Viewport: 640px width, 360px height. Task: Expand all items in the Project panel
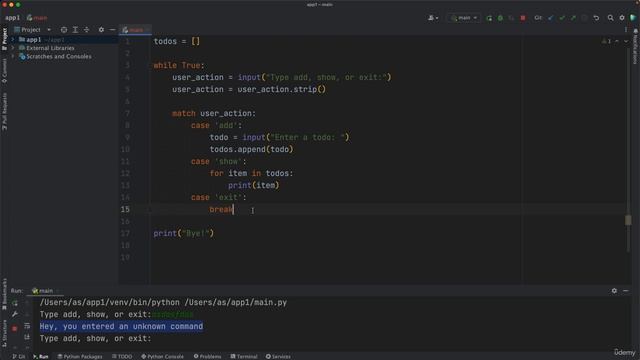tap(75, 30)
